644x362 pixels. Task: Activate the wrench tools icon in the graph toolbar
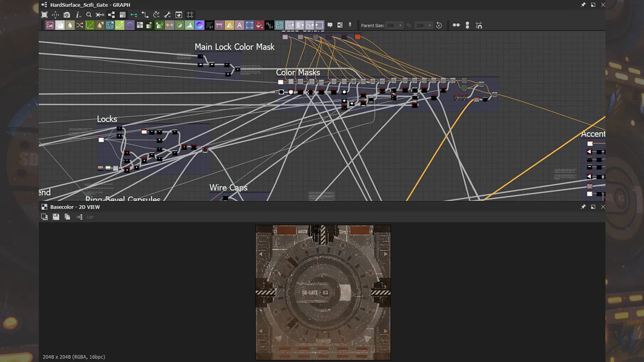[x=167, y=15]
